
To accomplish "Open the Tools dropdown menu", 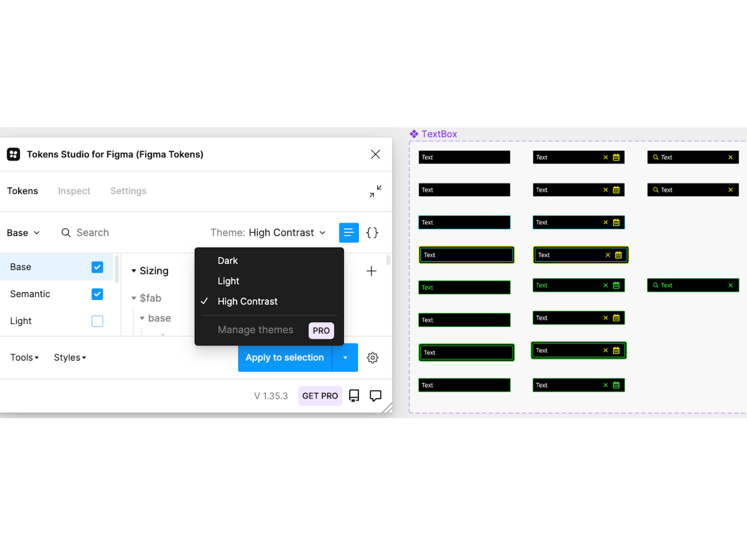I will coord(24,358).
